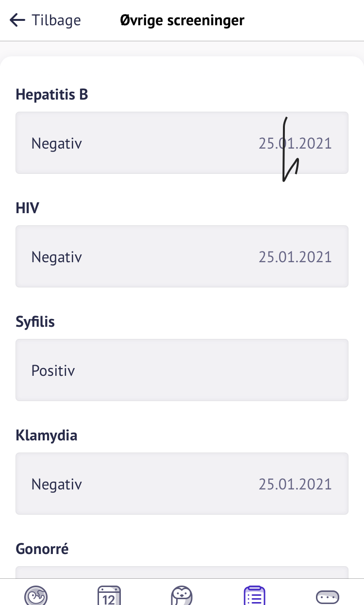
Task: Open the calendar tab icon
Action: point(109,596)
